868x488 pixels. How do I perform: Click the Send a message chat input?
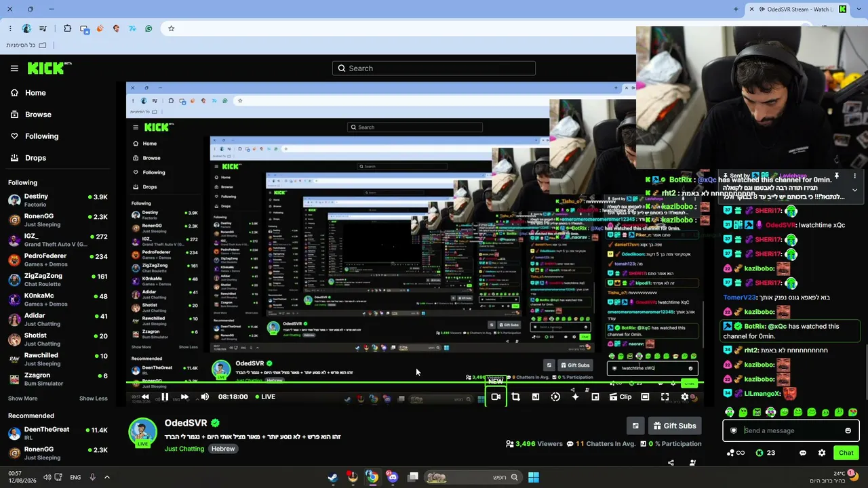[x=791, y=430]
